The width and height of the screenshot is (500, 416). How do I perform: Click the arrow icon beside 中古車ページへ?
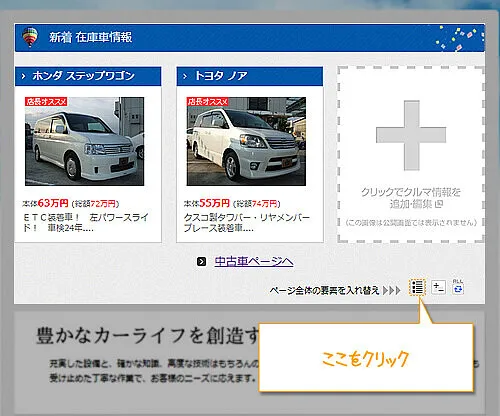(x=201, y=262)
